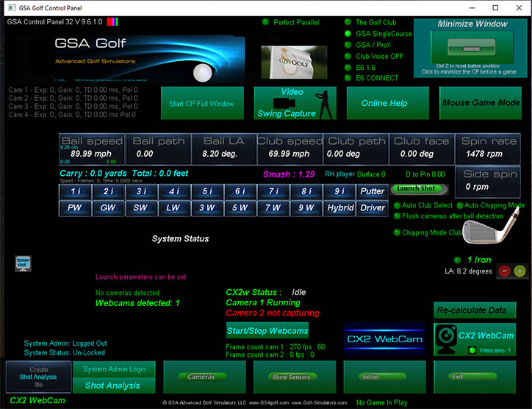
Task: Enable the Perfect Parallel option
Action: click(265, 22)
